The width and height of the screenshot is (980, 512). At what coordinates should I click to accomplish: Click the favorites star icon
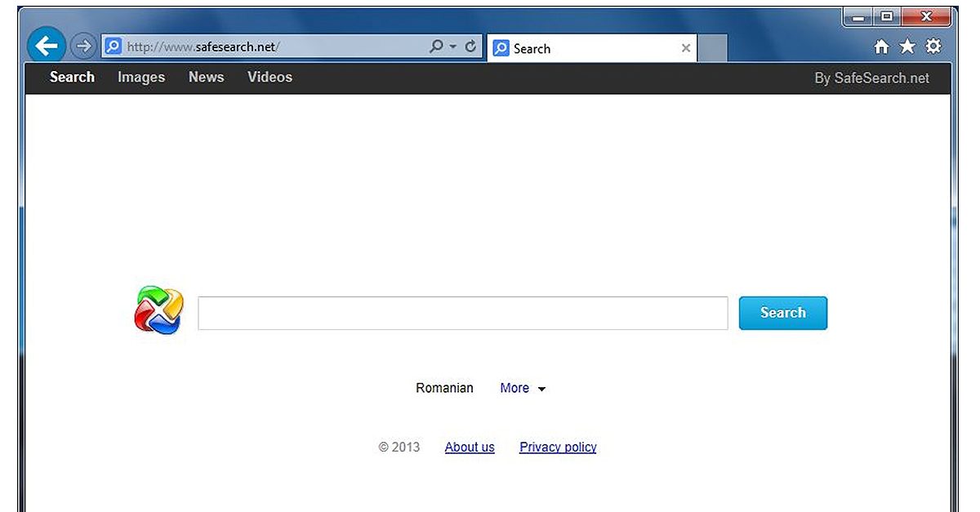tap(907, 47)
